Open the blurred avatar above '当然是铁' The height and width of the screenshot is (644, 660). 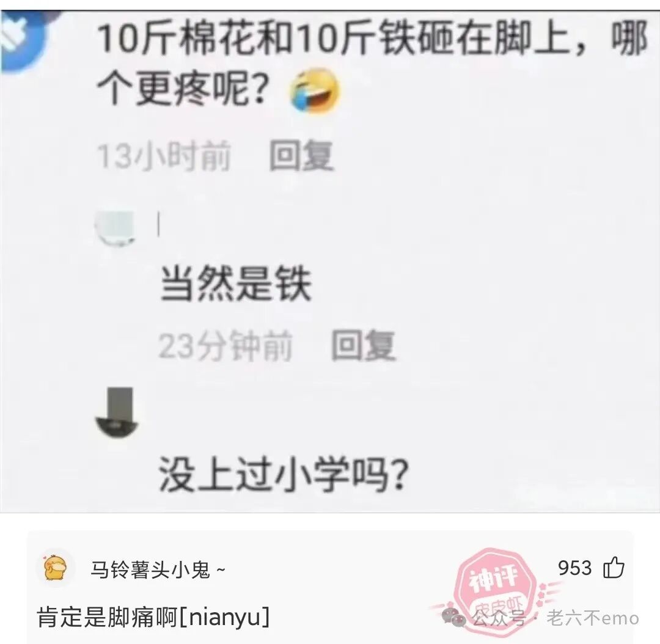115,228
